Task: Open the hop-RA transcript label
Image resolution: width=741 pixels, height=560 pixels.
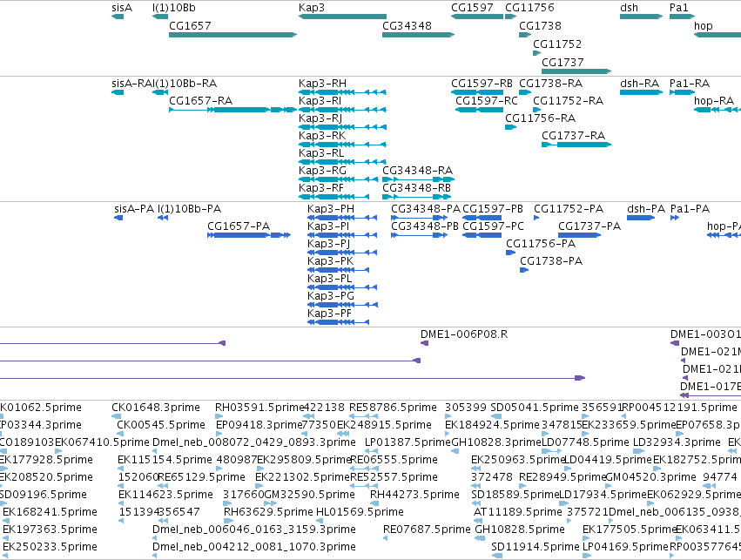Action: point(714,101)
